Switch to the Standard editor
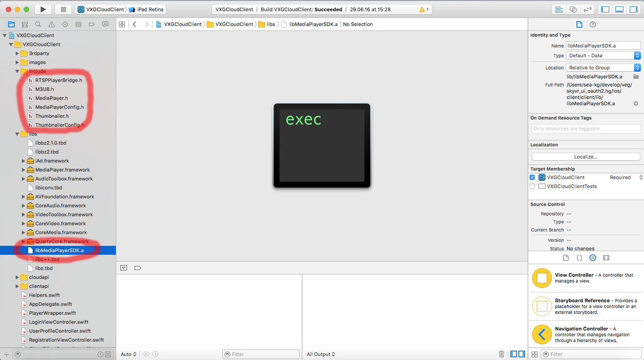Viewport: 644px width, 360px height. point(559,9)
